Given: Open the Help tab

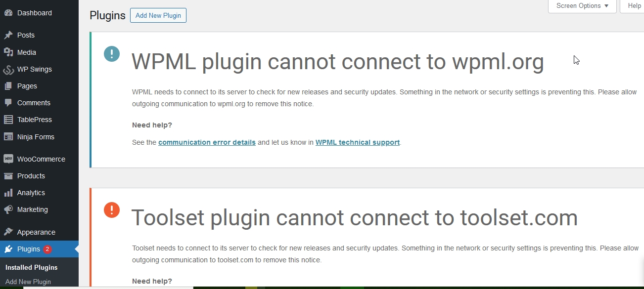Looking at the screenshot, I should (x=633, y=6).
